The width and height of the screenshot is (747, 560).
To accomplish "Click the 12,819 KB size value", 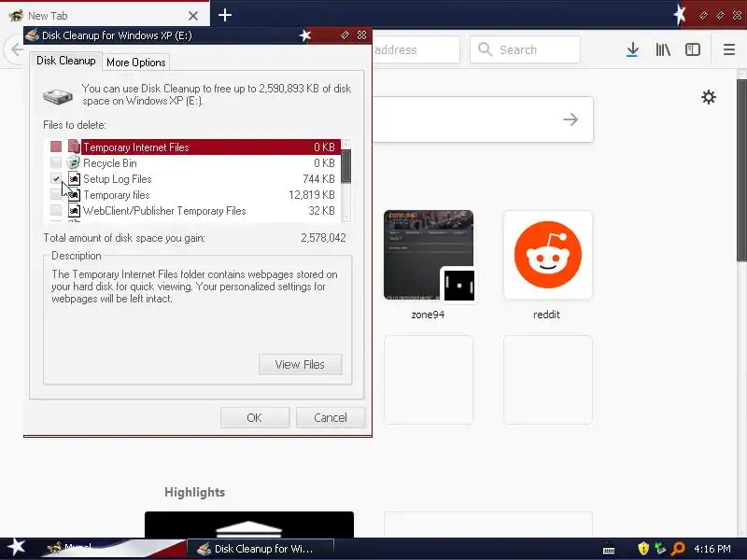I will pyautogui.click(x=312, y=195).
